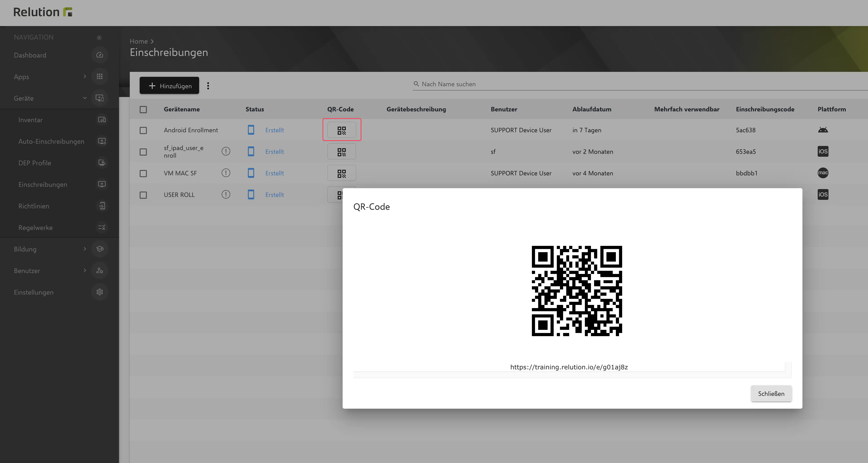This screenshot has width=868, height=463.
Task: Expand the Apps navigation section
Action: 85,77
